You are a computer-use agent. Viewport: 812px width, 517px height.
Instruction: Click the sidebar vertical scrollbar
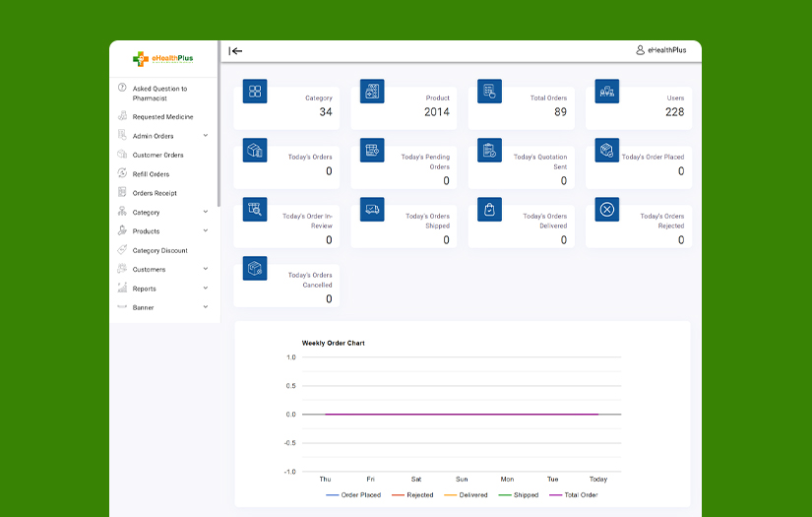point(219,124)
